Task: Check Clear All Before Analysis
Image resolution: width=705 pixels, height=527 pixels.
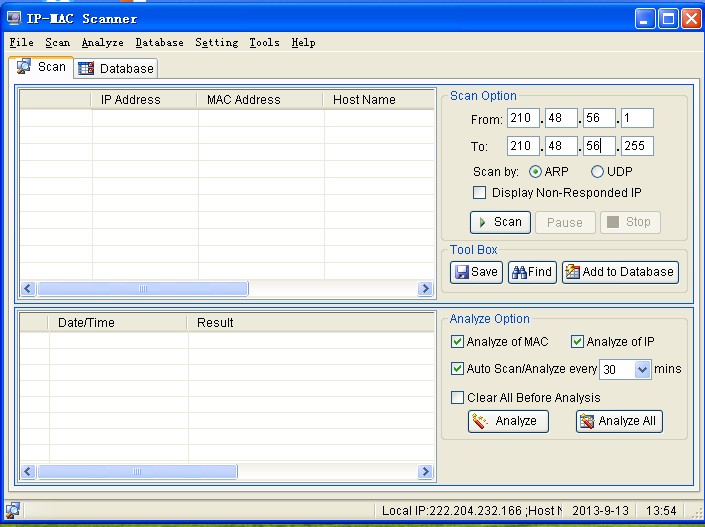Action: tap(457, 397)
